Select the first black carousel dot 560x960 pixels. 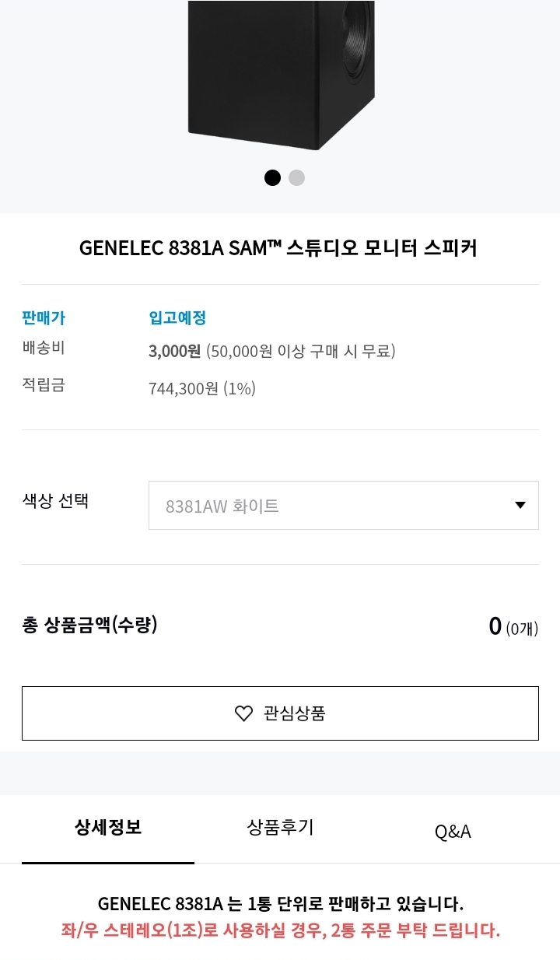272,177
